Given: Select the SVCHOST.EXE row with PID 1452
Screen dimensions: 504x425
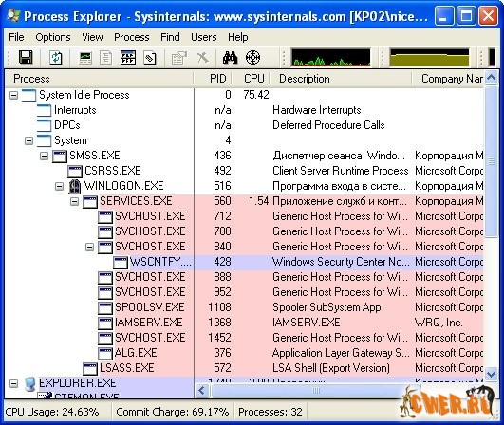Looking at the screenshot, I should click(244, 338).
